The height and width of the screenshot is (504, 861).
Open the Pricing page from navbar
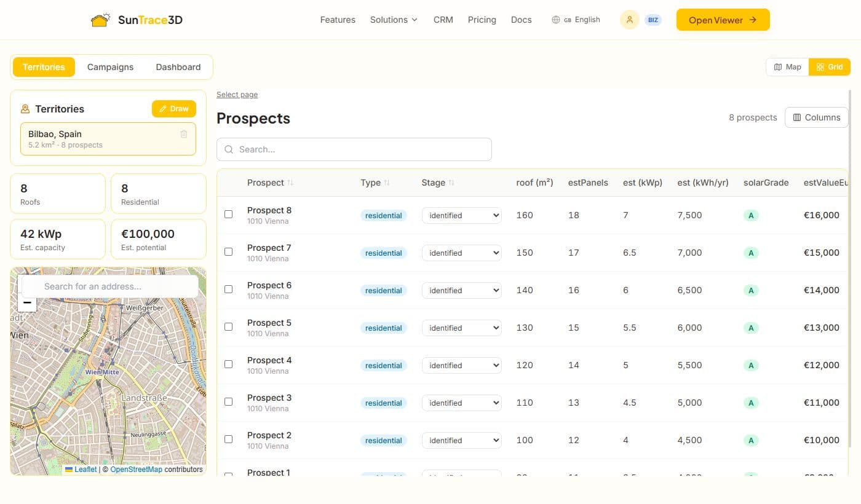click(x=482, y=20)
